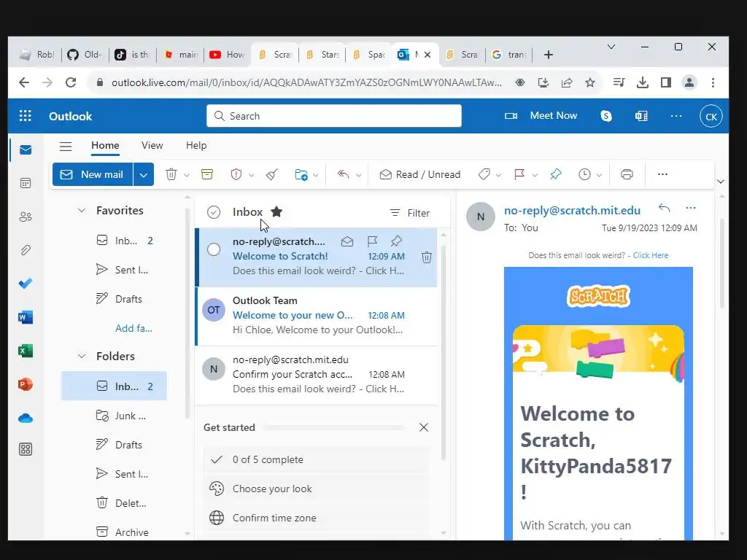Toggle Read / Unread status
The height and width of the screenshot is (560, 747).
[x=420, y=174]
